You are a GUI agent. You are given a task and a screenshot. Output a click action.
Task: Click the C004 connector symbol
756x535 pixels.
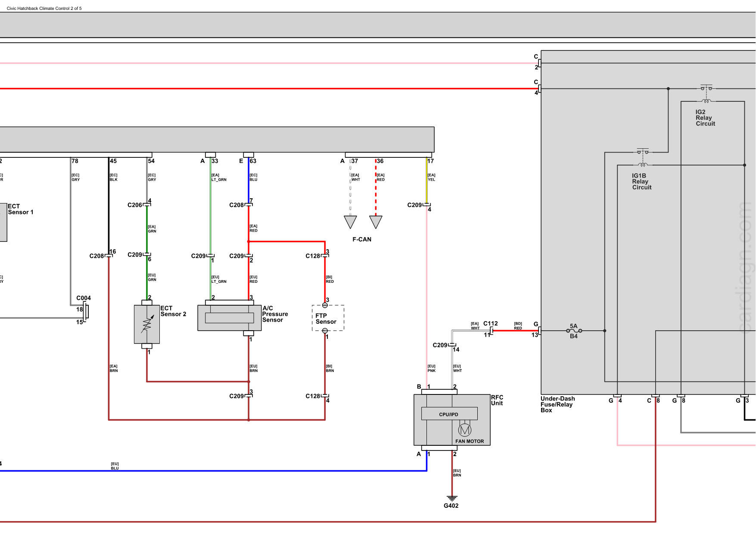(86, 311)
